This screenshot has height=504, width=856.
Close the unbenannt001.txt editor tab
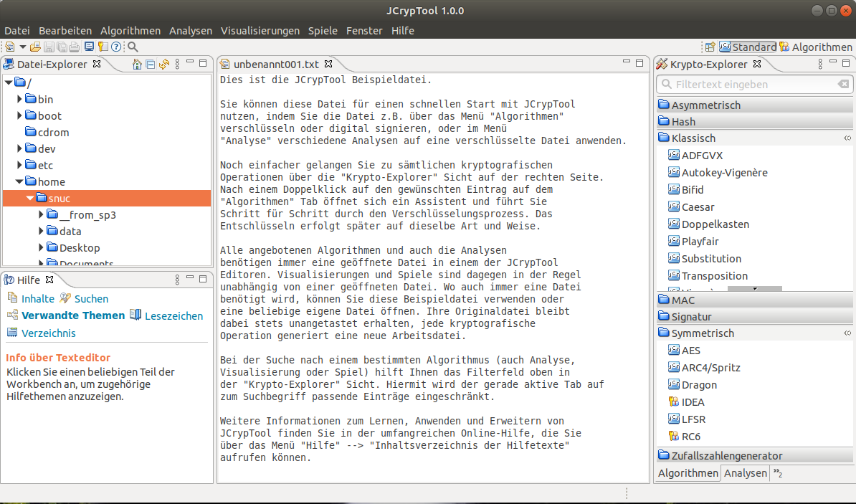[x=328, y=64]
